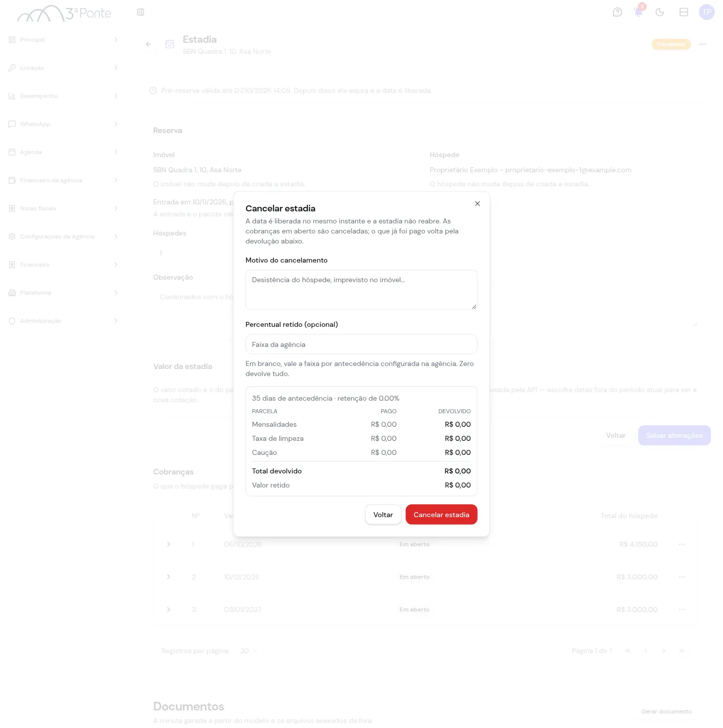Open more actions for charge R$ 4.150,00
The height and width of the screenshot is (728, 723).
point(682,544)
